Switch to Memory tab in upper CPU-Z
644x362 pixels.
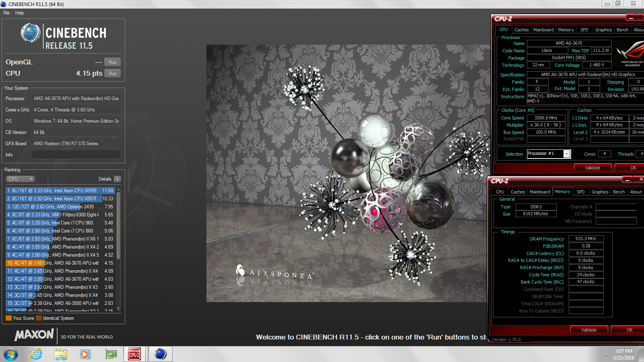[566, 30]
